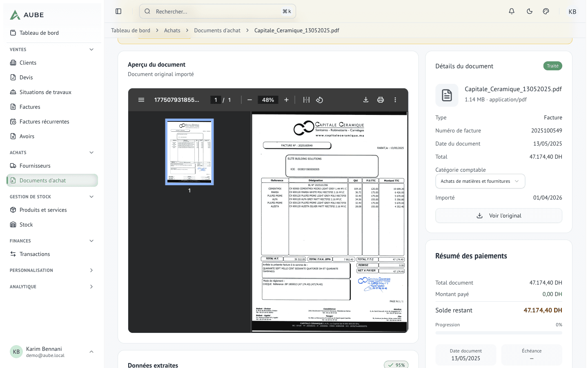588x368 pixels.
Task: Open PDF viewer more actions menu
Action: click(x=395, y=100)
